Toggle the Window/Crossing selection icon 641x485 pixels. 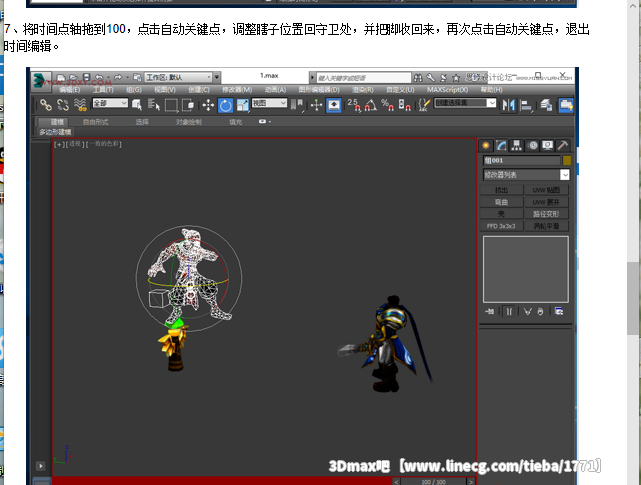pyautogui.click(x=188, y=105)
